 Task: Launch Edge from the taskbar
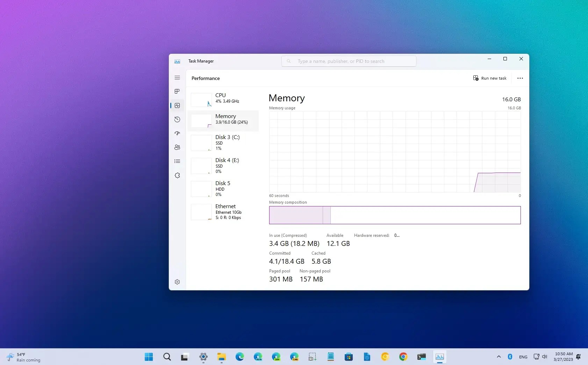click(x=240, y=357)
